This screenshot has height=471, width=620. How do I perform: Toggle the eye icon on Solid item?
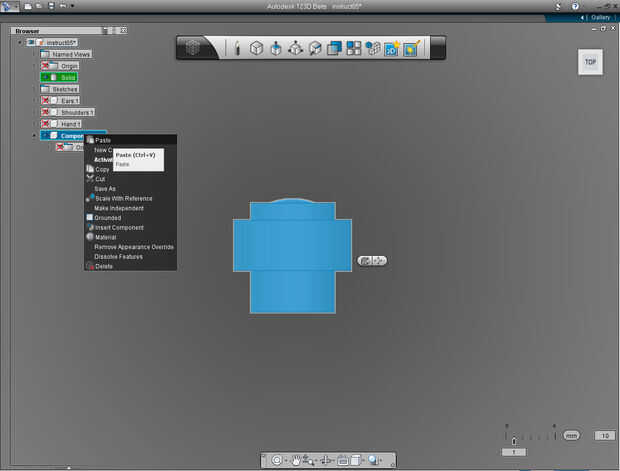coord(45,77)
